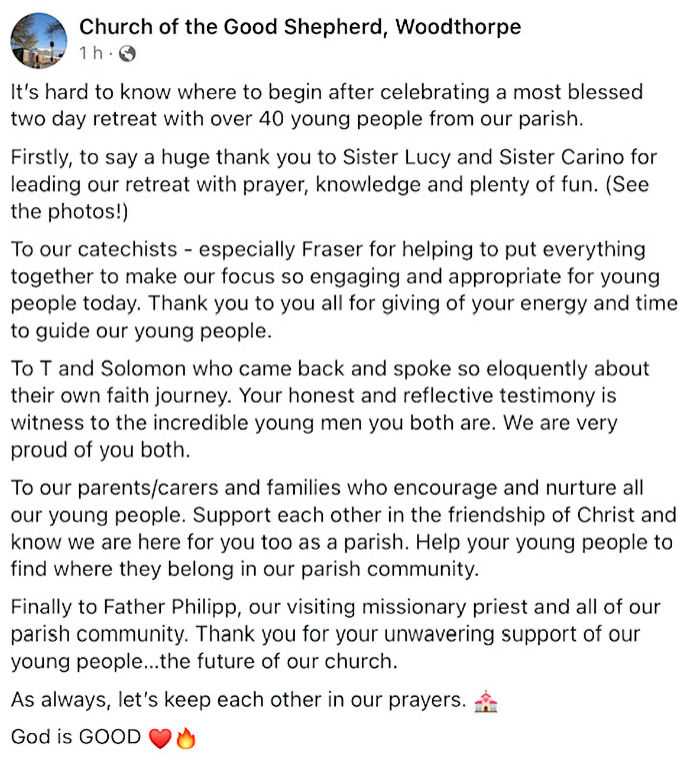Click the paragraph beginning To our parents/carers
700x757 pixels.
(x=344, y=528)
